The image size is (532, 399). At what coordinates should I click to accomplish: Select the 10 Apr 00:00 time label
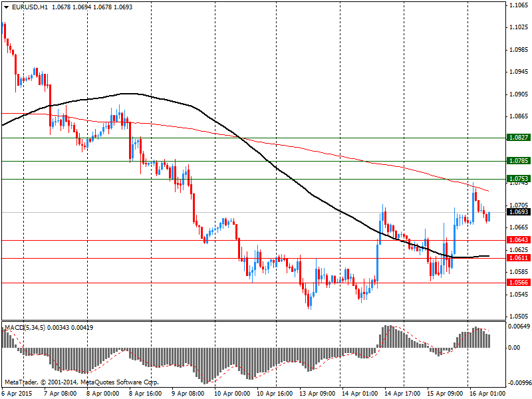pos(232,394)
